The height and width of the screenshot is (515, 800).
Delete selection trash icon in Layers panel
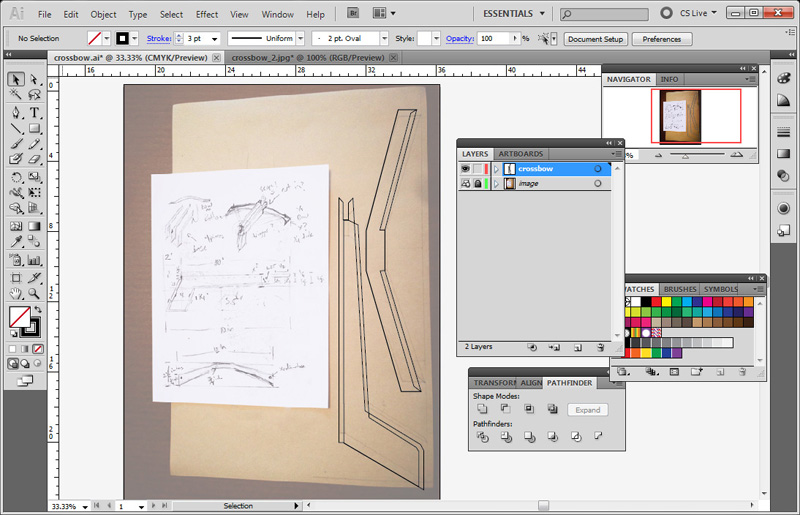601,347
